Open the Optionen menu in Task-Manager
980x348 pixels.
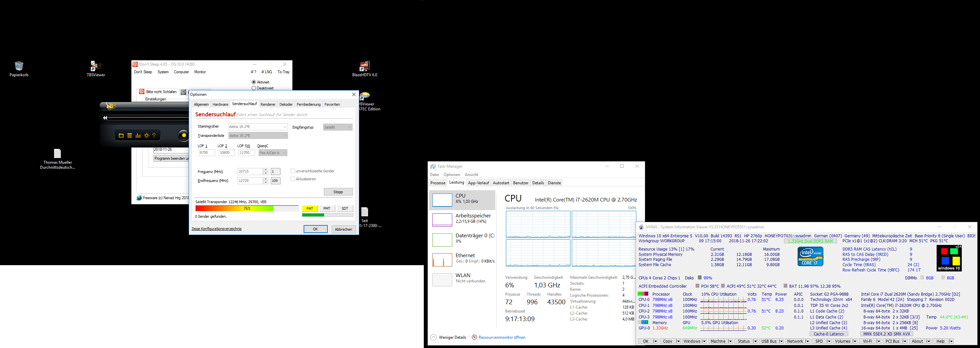pos(452,175)
